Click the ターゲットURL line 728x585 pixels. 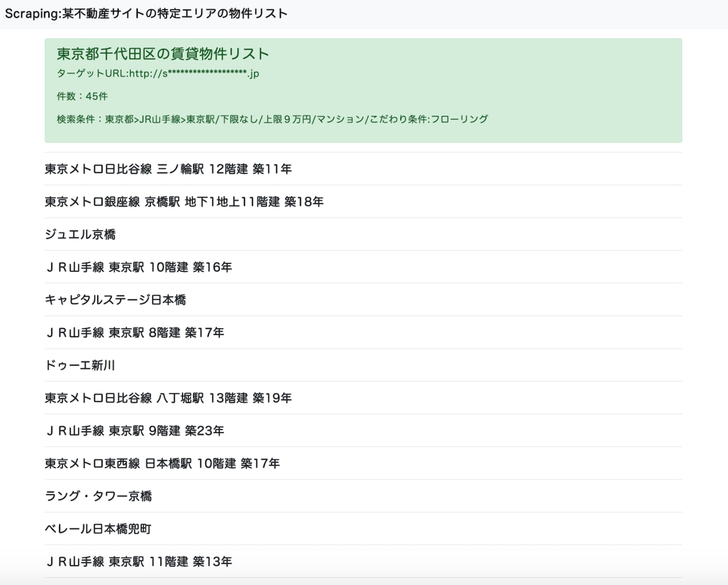click(x=158, y=74)
